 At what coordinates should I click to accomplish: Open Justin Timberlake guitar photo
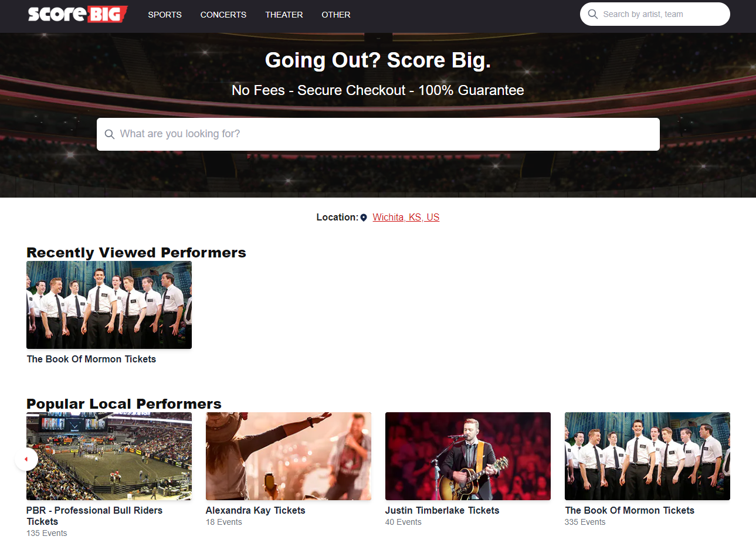[x=468, y=456]
